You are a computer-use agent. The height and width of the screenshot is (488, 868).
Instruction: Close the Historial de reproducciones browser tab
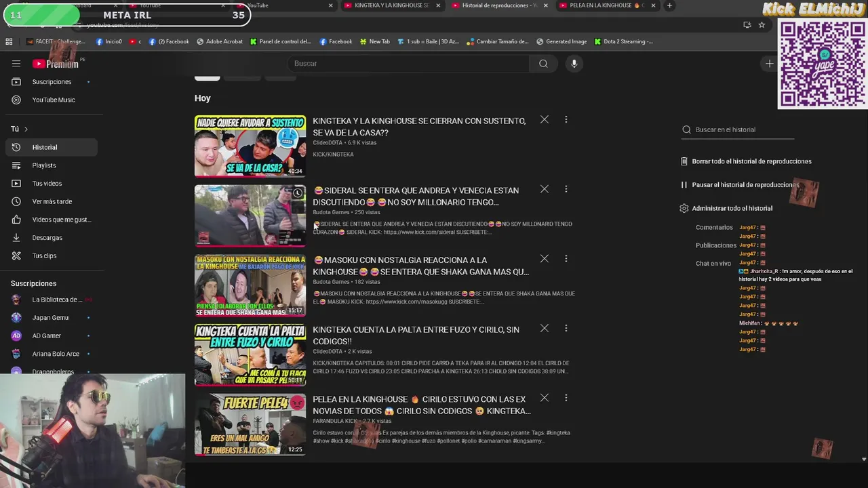pos(545,5)
